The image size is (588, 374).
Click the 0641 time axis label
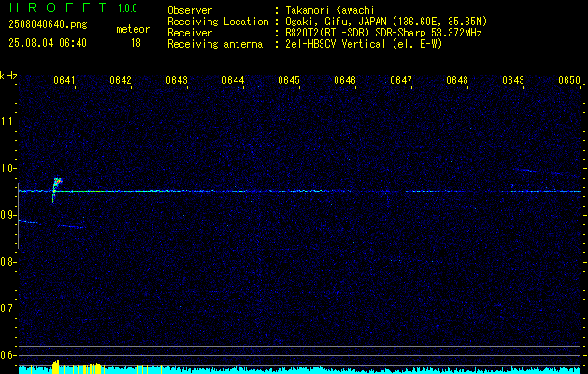[65, 80]
